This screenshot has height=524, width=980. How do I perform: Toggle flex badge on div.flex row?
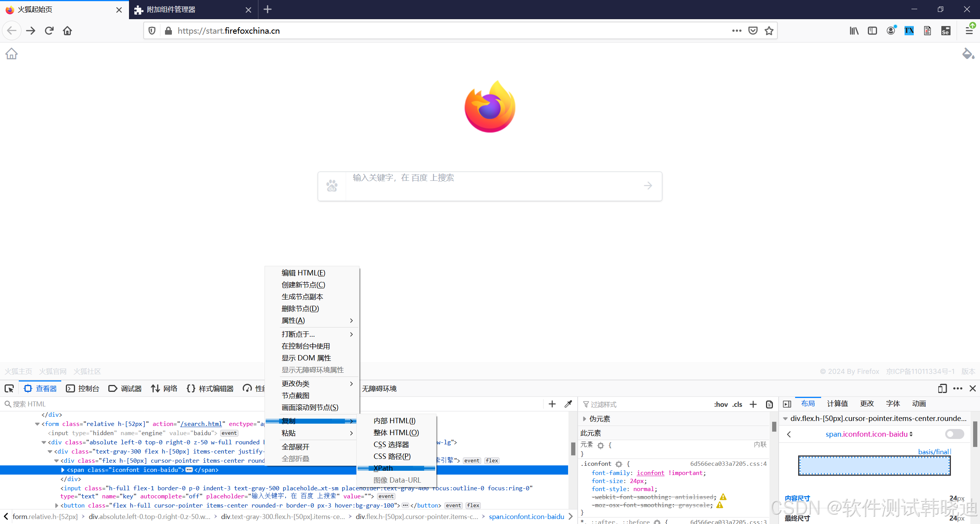click(492, 461)
